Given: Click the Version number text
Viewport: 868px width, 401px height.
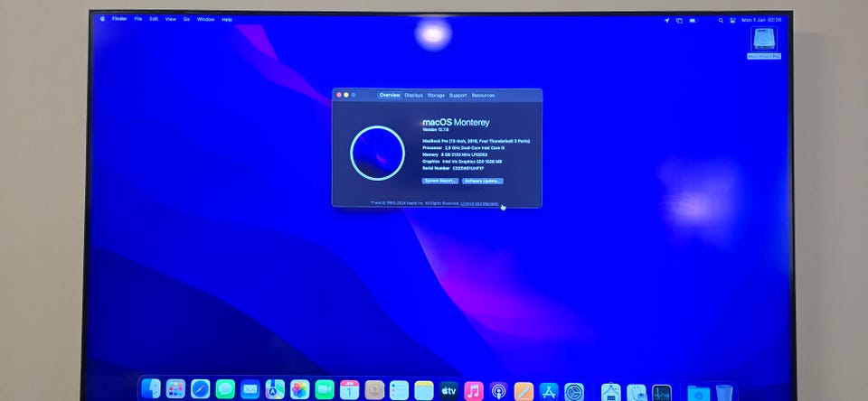Looking at the screenshot, I should click(436, 129).
